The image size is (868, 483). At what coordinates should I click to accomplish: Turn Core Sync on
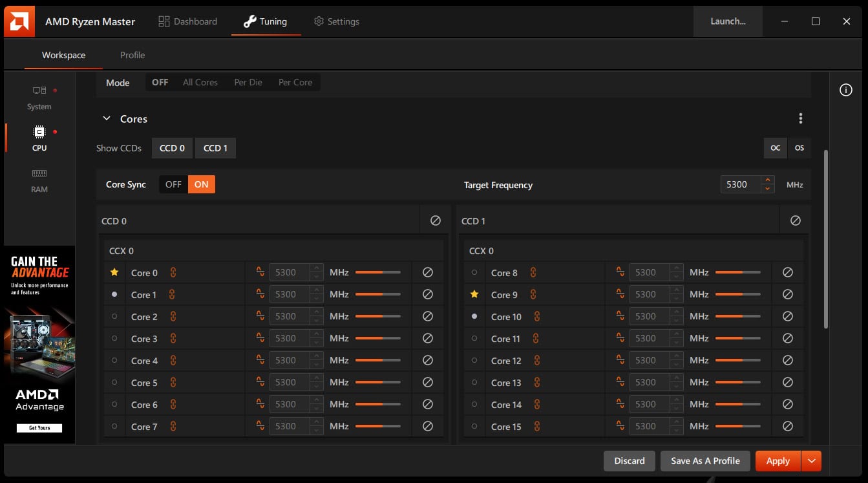(x=202, y=184)
